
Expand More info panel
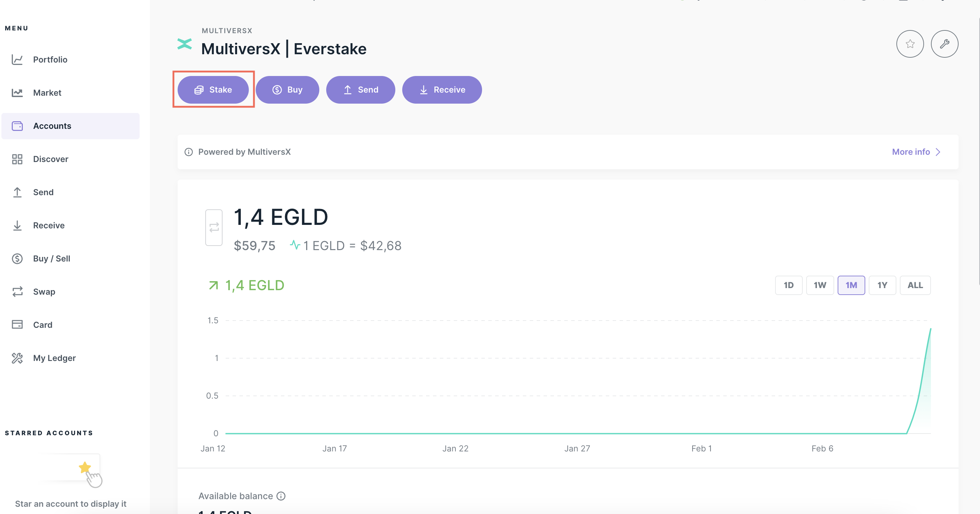click(x=915, y=152)
